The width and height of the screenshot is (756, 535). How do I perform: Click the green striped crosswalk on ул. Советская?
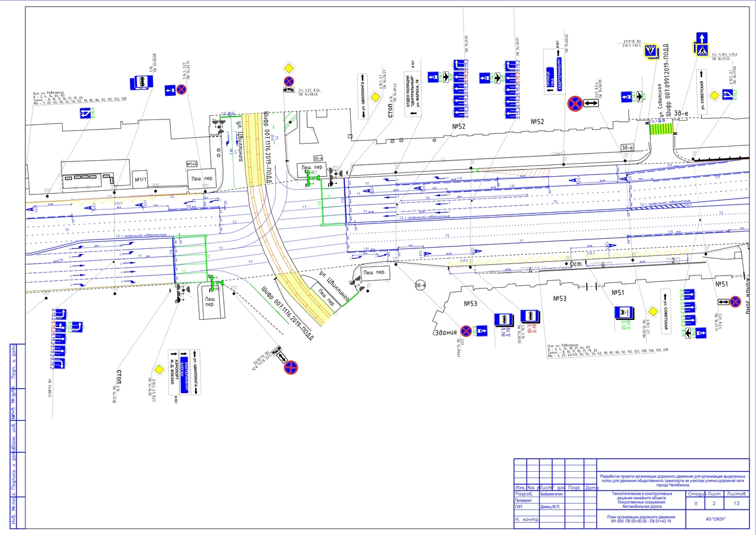coord(661,128)
